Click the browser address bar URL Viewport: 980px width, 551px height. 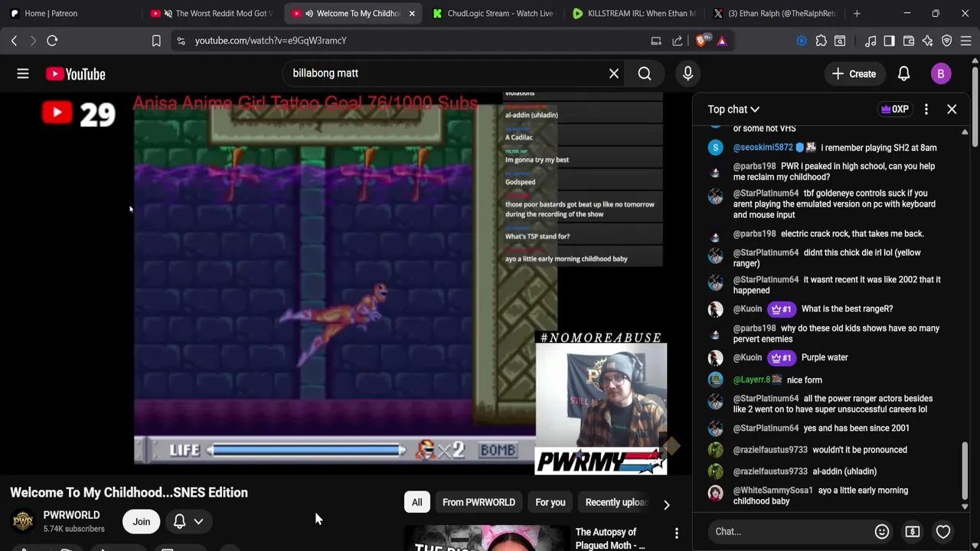[270, 41]
